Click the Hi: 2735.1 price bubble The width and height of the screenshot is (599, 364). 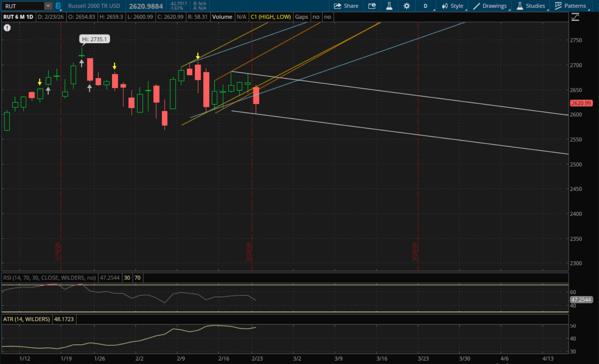coord(95,39)
